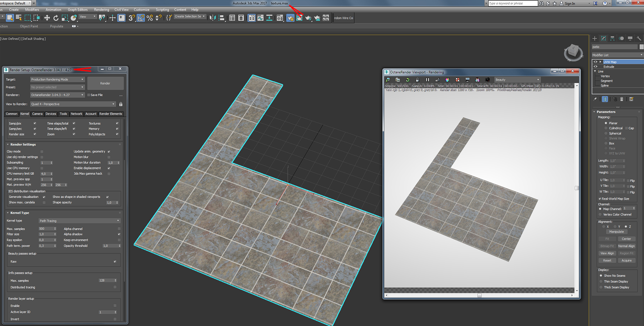Open the Display command panel
This screenshot has height=326, width=644.
coord(630,38)
